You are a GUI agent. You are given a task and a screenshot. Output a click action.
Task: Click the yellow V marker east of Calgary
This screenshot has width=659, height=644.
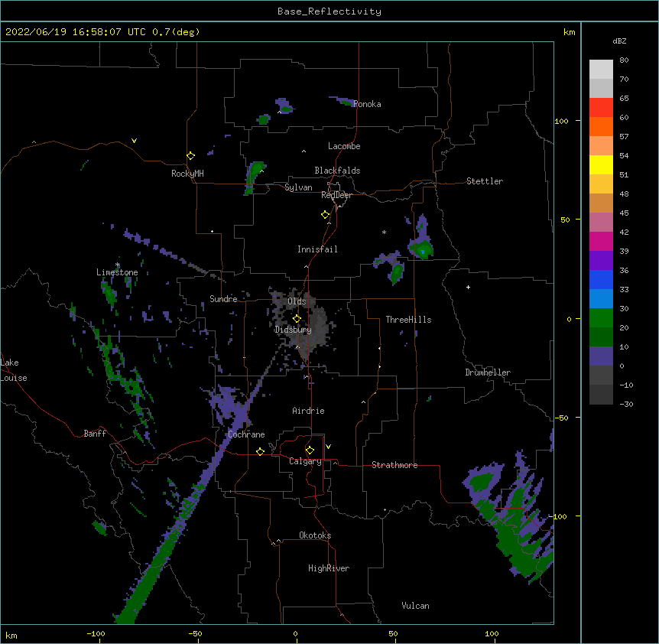328,447
